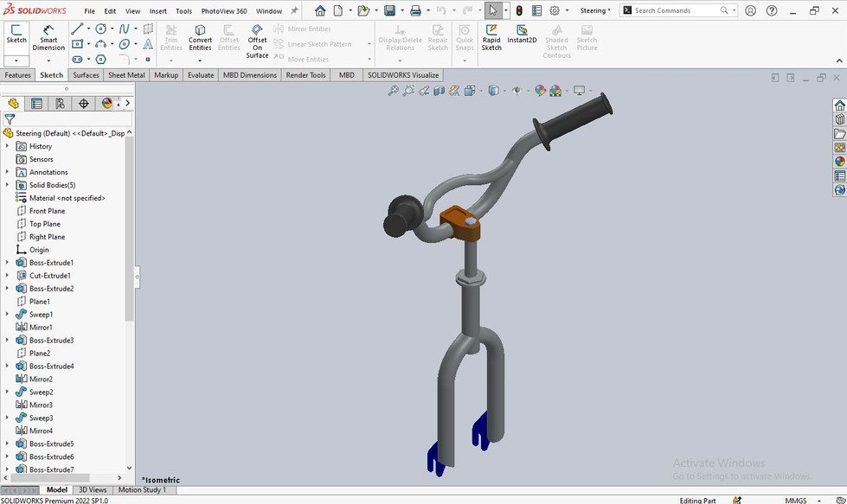Screen dimensions: 847x504
Task: Open the DisplayManager tab icon
Action: [106, 103]
